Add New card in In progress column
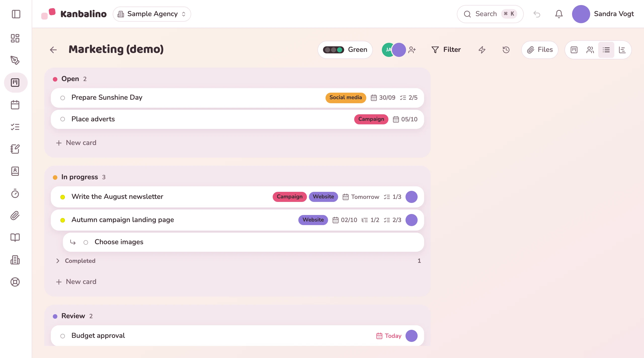Image resolution: width=644 pixels, height=358 pixels. (x=76, y=282)
